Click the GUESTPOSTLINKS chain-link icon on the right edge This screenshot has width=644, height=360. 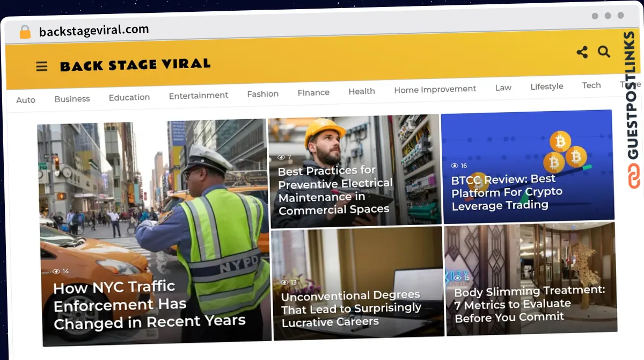point(633,176)
